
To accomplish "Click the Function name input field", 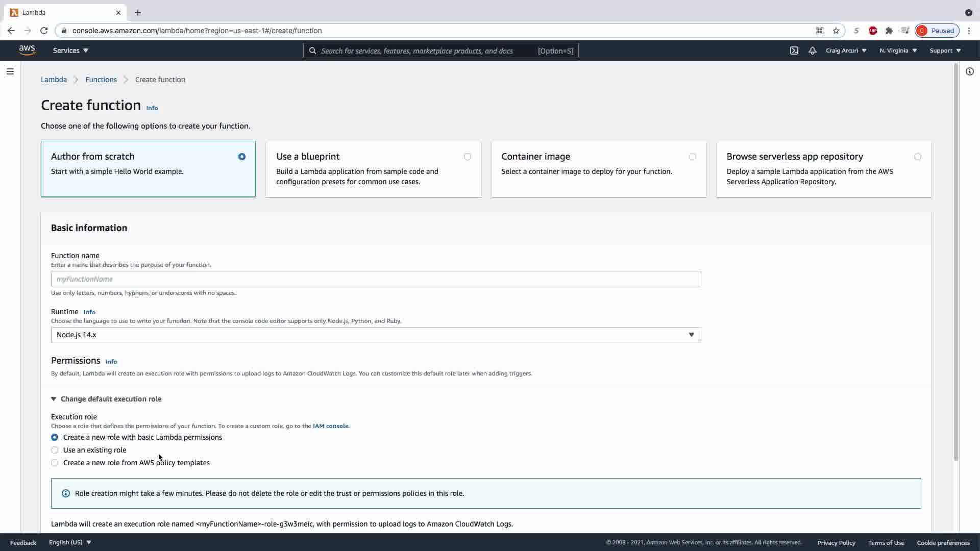I will (x=376, y=279).
